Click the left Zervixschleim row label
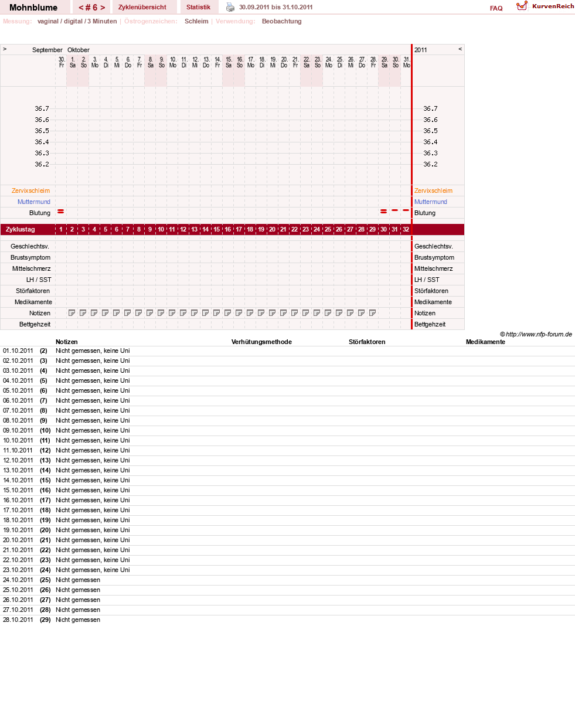575x728 pixels. click(x=31, y=190)
